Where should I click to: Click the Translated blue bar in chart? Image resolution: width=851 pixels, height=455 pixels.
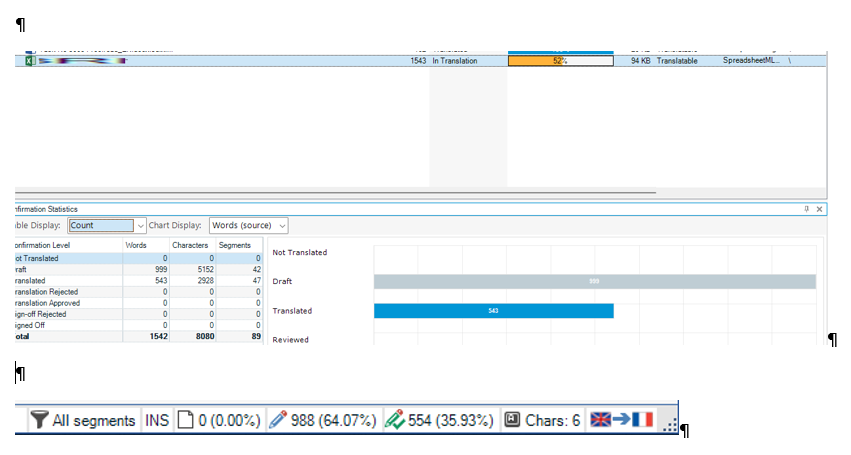point(493,311)
